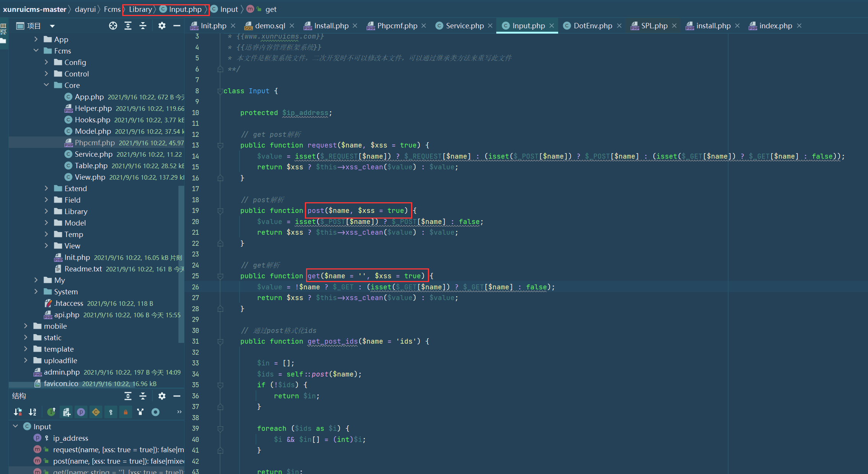Image resolution: width=868 pixels, height=474 pixels.
Task: Open admin.php in project tree
Action: pyautogui.click(x=62, y=372)
